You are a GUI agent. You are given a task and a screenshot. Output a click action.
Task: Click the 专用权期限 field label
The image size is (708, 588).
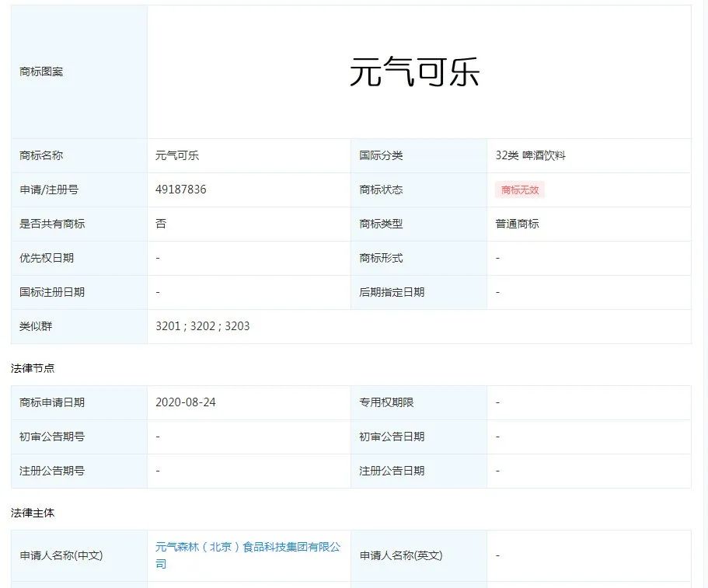pyautogui.click(x=386, y=402)
